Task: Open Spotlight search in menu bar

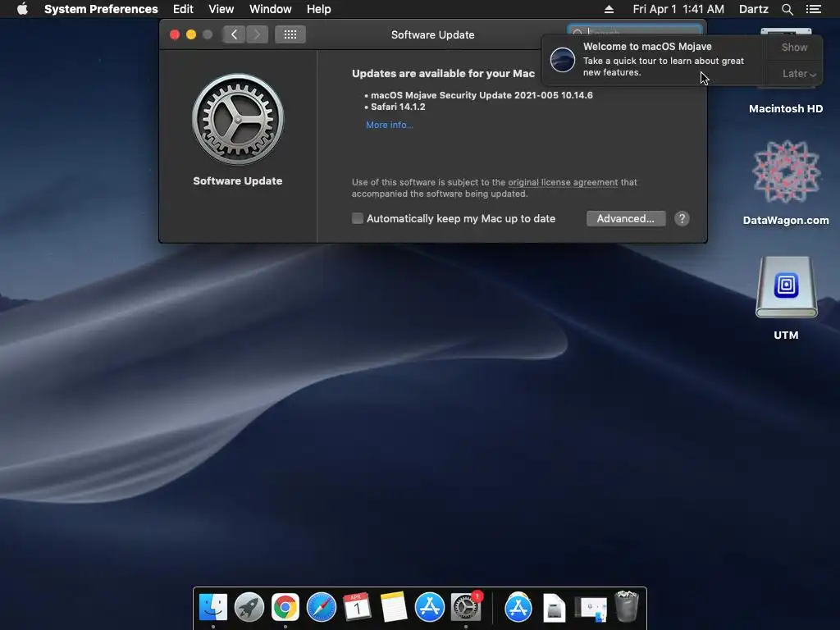Action: (787, 9)
